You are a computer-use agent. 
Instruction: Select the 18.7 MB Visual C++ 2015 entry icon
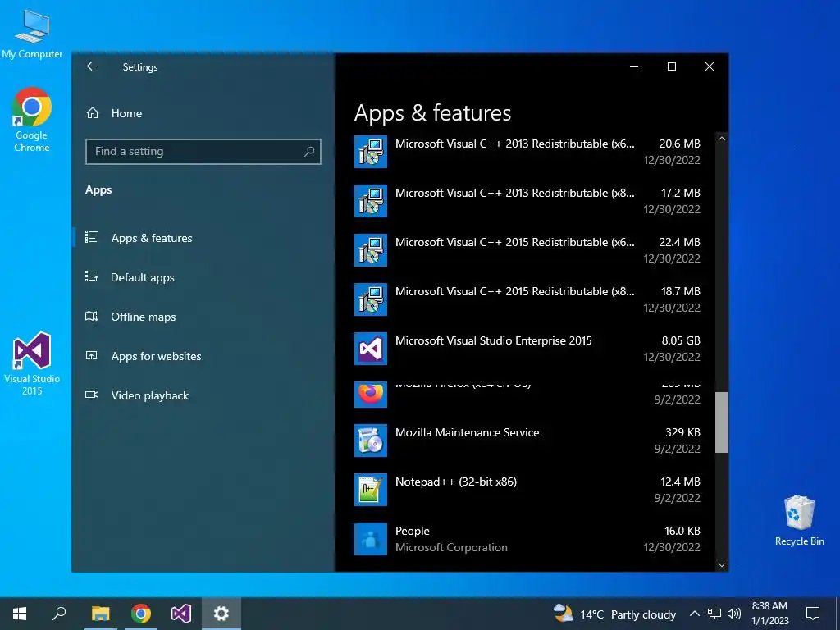(x=371, y=299)
